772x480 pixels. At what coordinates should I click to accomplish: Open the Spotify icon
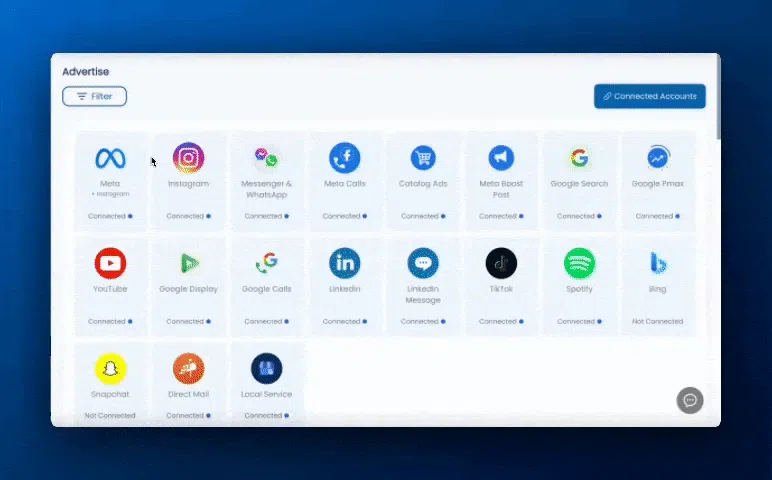coord(579,263)
